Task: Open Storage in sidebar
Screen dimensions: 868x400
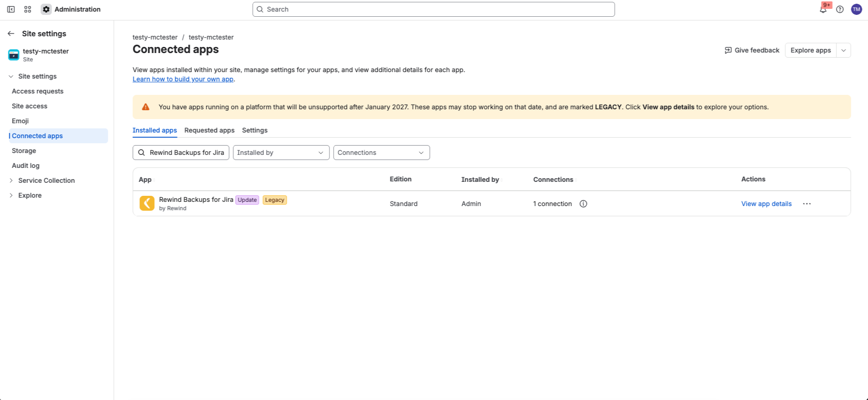Action: 24,151
